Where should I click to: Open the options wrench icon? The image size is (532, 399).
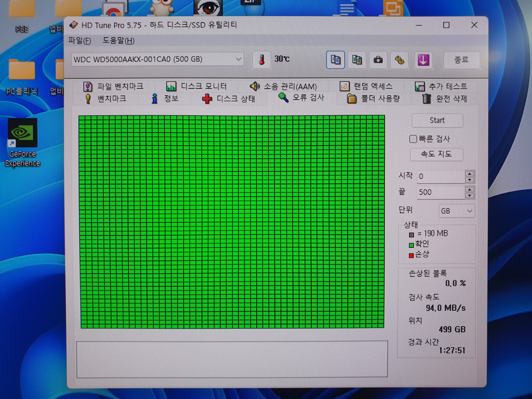coord(400,60)
